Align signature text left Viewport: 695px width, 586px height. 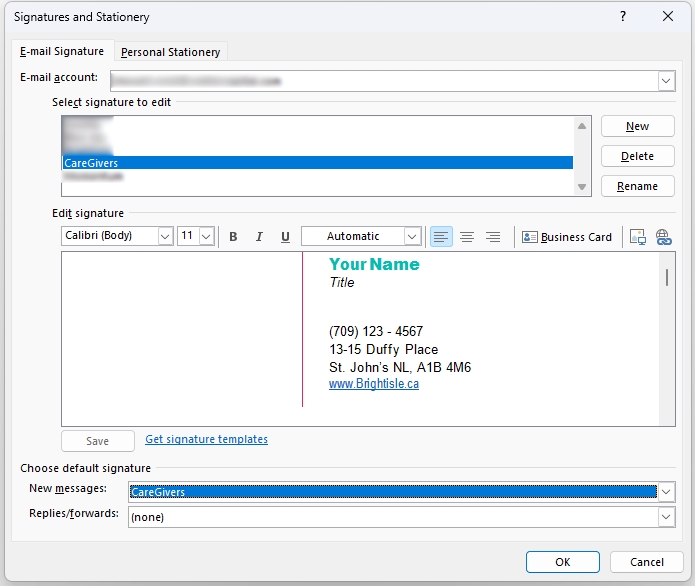[x=441, y=237]
